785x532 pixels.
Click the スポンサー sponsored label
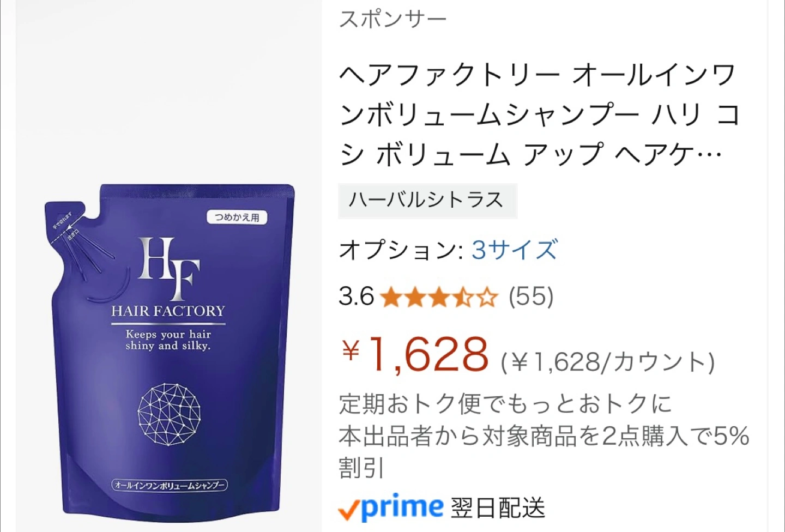392,19
